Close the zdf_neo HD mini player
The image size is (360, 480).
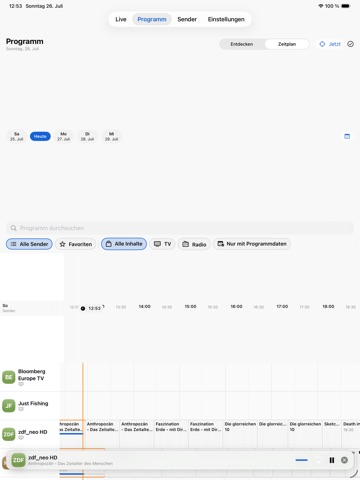(x=344, y=460)
